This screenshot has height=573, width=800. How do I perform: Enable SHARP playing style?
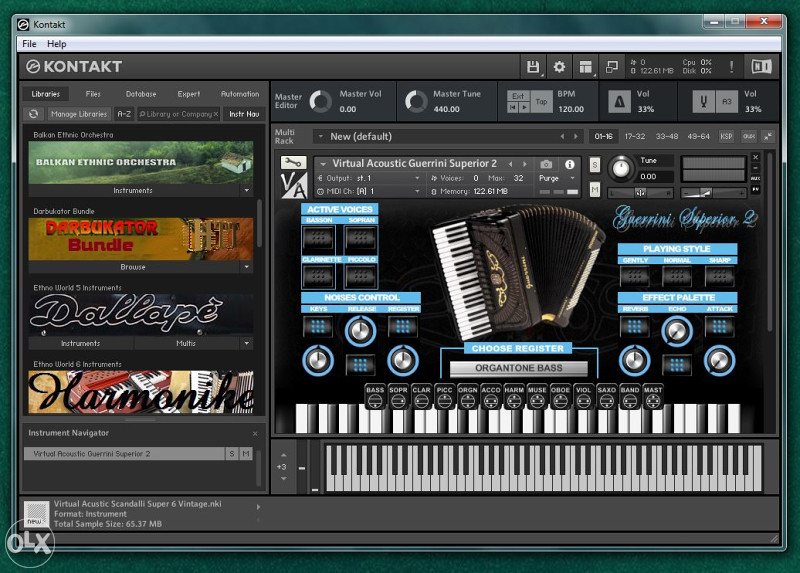click(x=719, y=276)
